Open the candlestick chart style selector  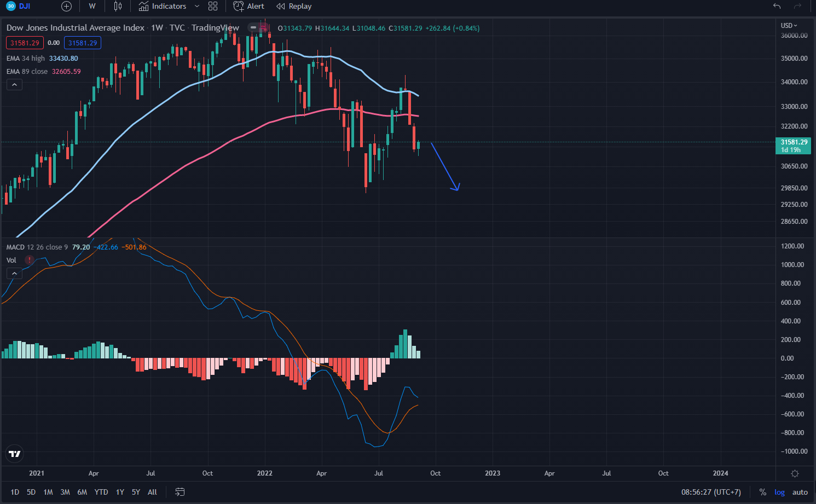click(x=118, y=7)
